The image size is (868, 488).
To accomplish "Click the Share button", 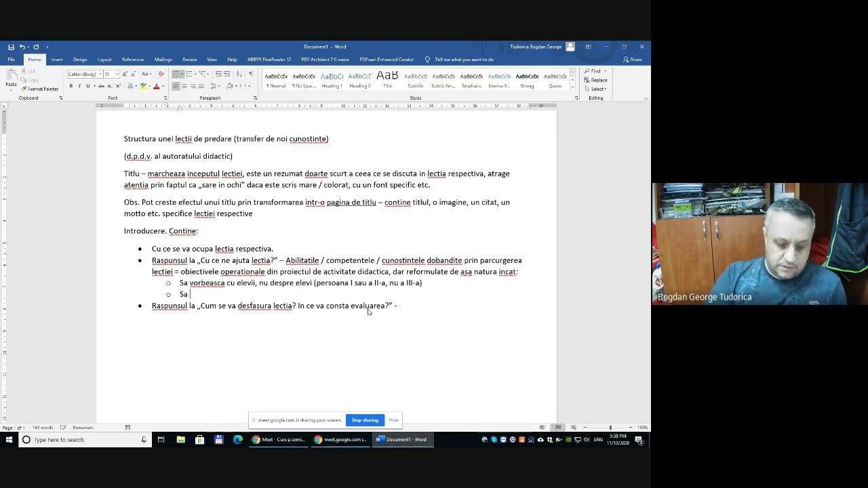I will 633,60.
